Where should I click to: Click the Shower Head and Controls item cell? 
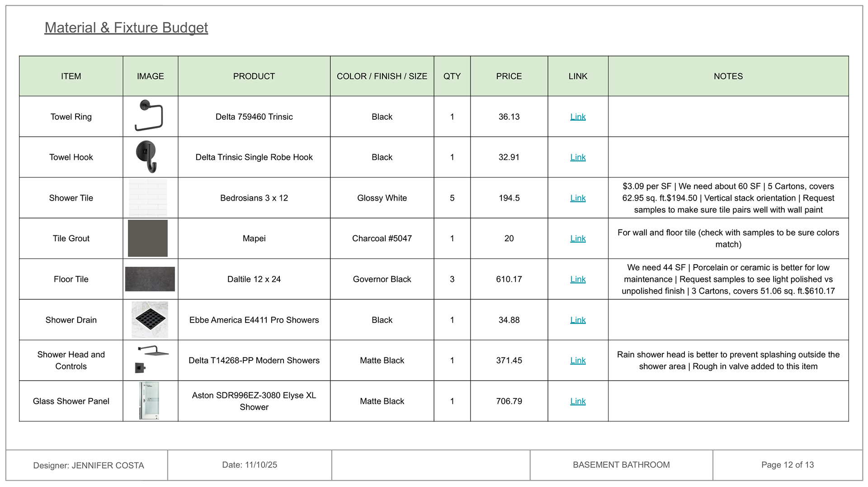pyautogui.click(x=71, y=361)
